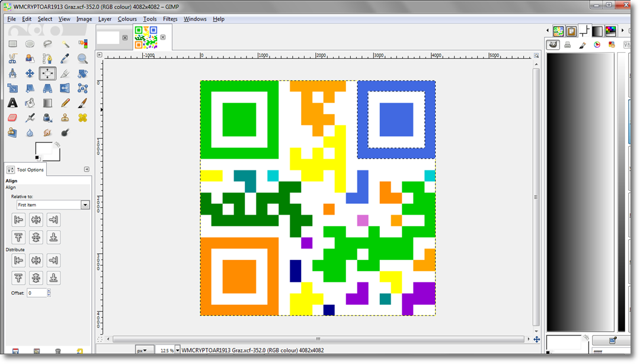Screen dimensions: 640x364
Task: Select the Smudge tool
Action: 47,133
